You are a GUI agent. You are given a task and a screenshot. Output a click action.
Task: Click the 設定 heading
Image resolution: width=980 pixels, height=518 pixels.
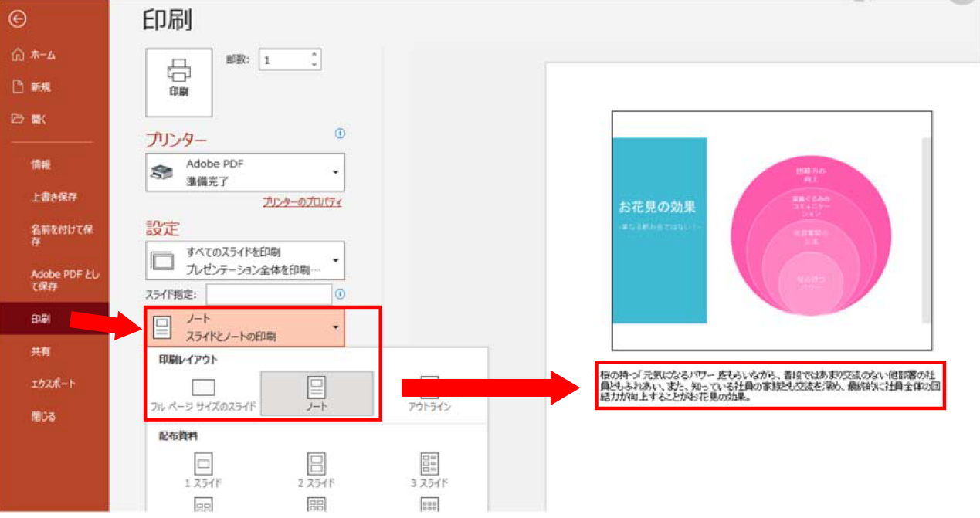pyautogui.click(x=162, y=229)
